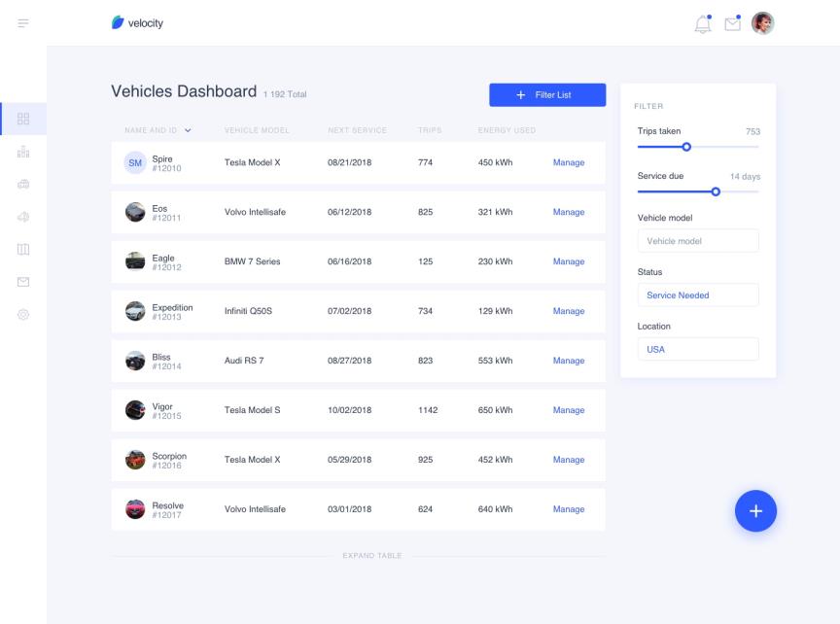Click the Service due slider handle
Screen dimensions: 840x624
pos(717,191)
